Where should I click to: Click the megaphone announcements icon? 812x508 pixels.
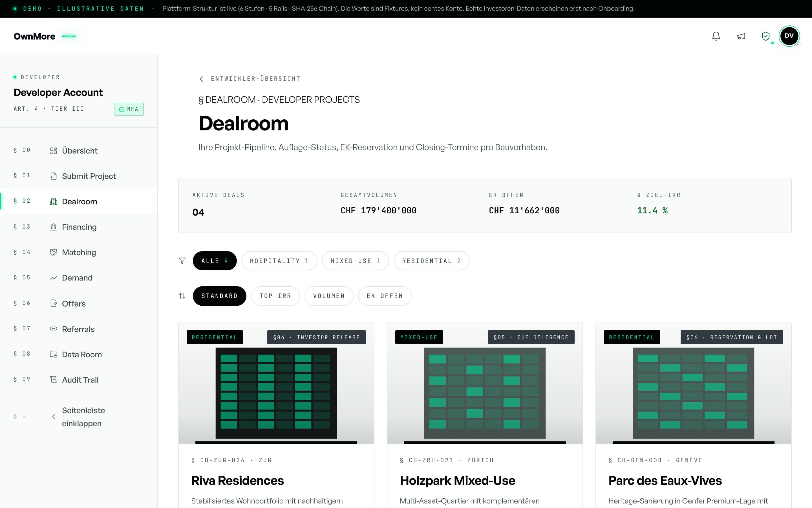pos(741,36)
